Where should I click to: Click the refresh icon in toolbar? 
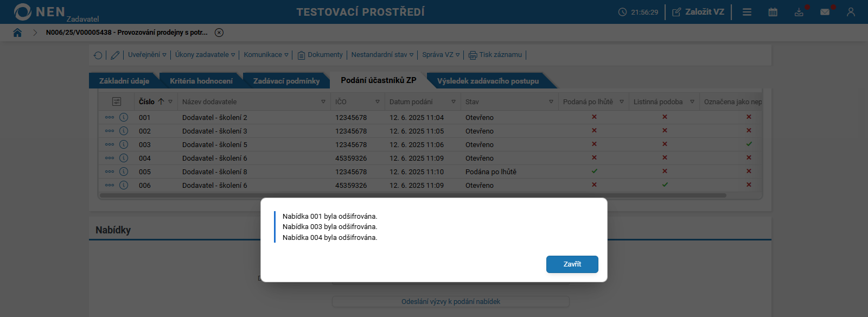click(98, 55)
